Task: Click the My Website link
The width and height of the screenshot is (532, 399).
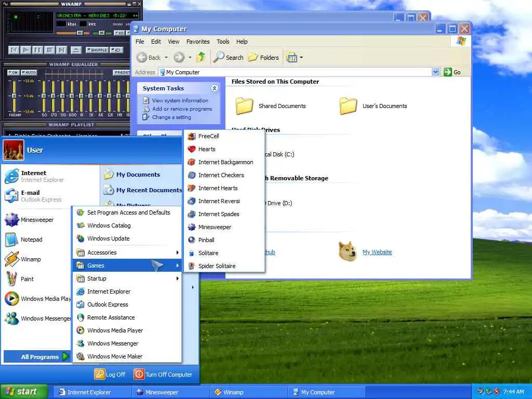Action: 377,252
